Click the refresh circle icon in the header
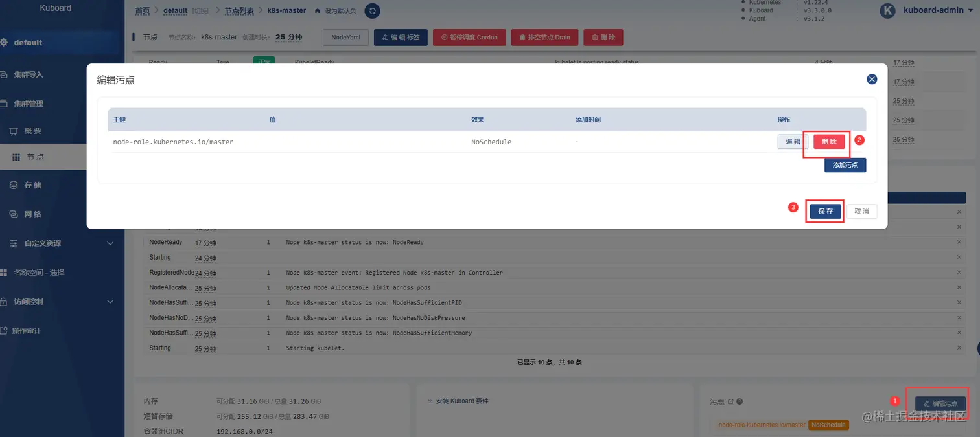The width and height of the screenshot is (980, 437). click(372, 11)
